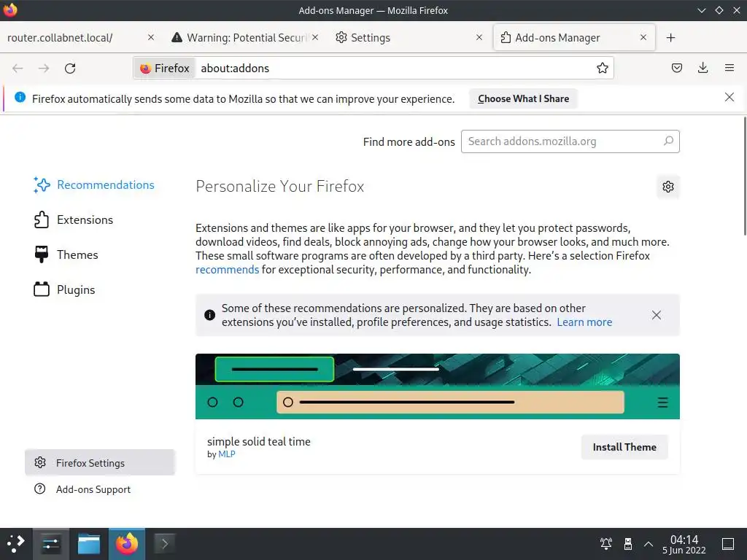
Task: Open the Learn more link
Action: [584, 322]
